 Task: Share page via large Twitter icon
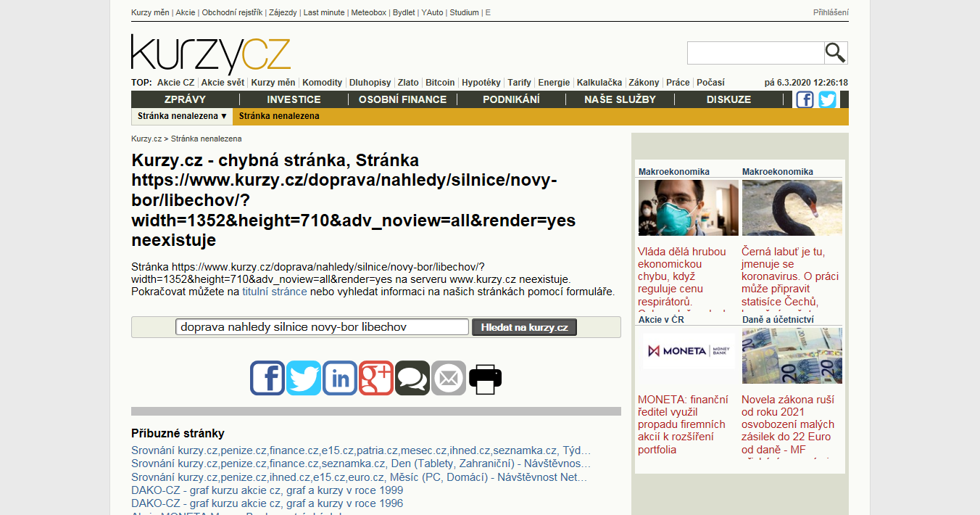click(304, 378)
